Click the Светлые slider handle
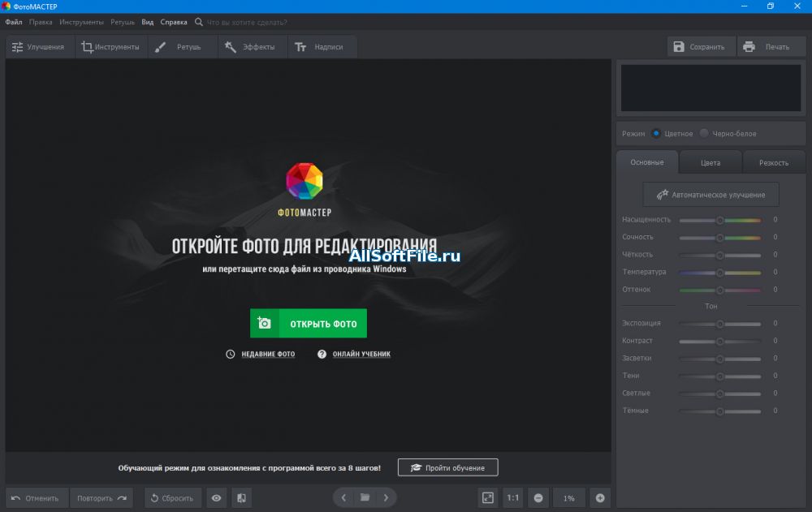Screen dimensions: 812x512 719,394
